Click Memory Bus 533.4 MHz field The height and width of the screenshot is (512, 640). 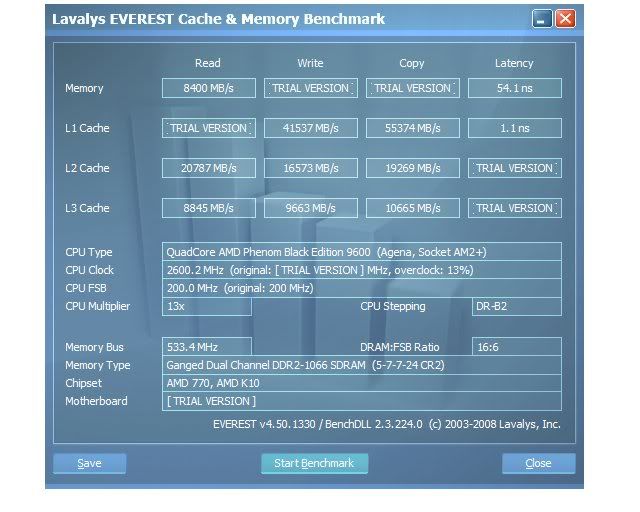point(207,347)
